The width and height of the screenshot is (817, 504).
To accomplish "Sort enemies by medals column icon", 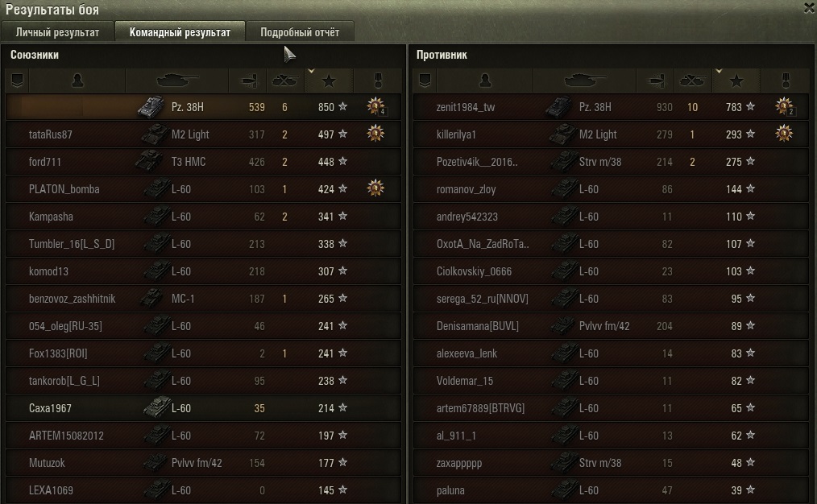I will tap(786, 81).
